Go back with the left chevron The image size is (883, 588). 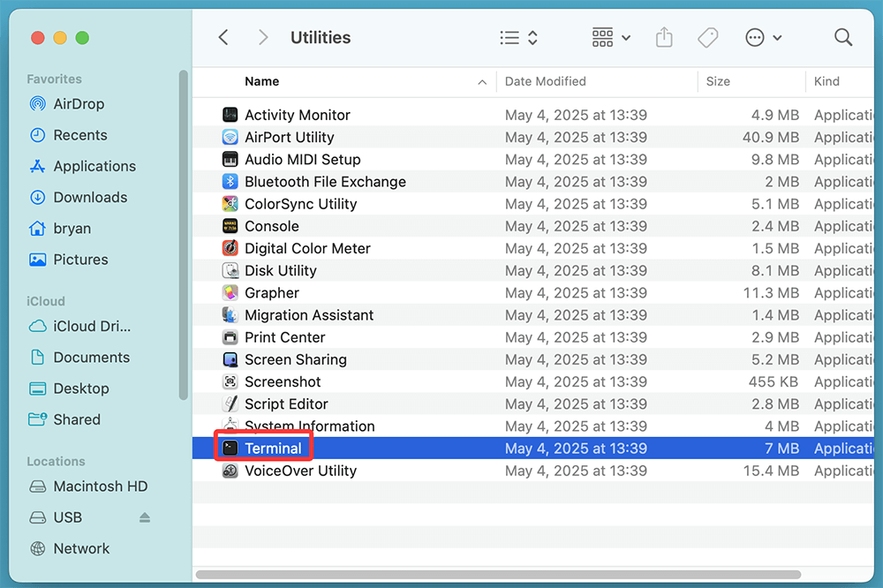click(x=223, y=37)
